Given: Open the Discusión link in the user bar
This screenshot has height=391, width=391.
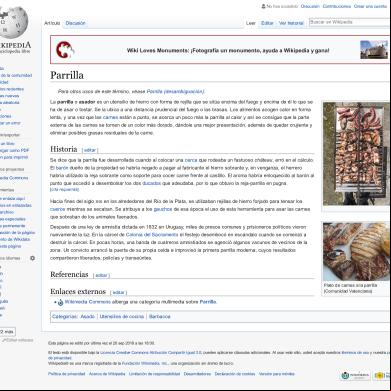Looking at the screenshot, I should pos(310,6).
